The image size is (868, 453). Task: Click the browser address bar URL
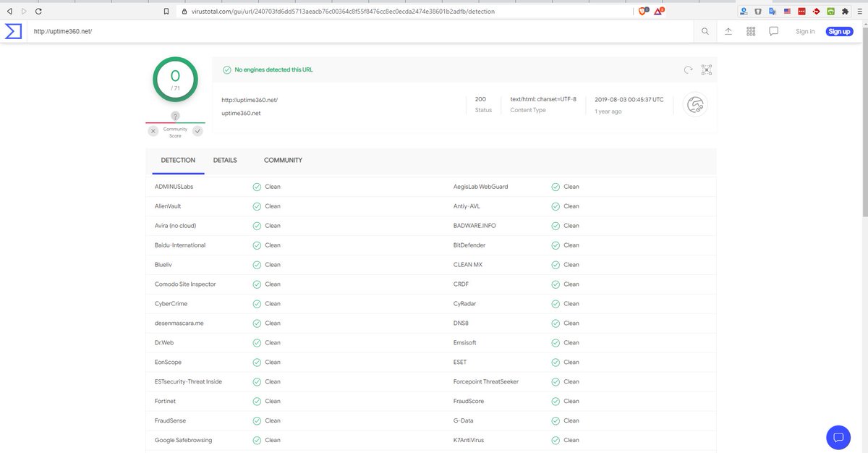click(343, 12)
